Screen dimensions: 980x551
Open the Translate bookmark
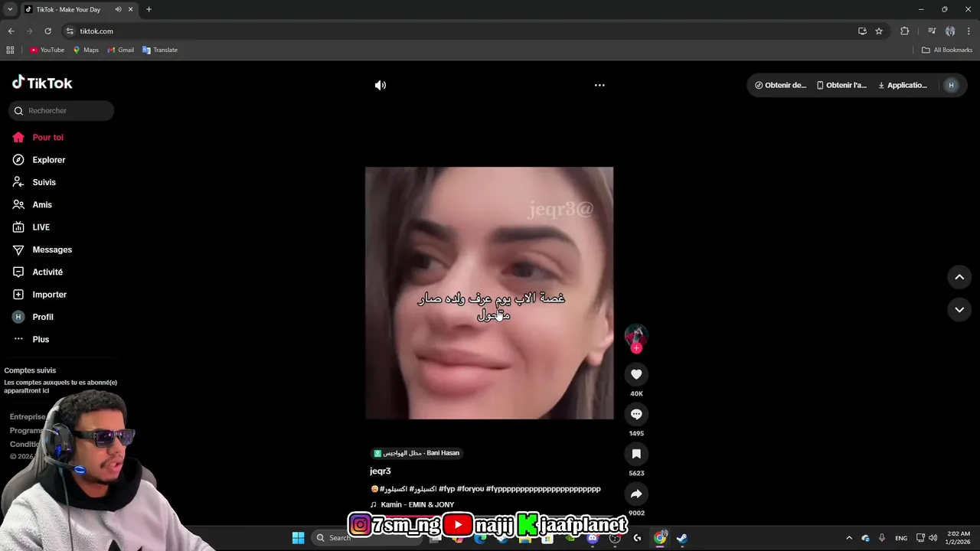(x=160, y=50)
